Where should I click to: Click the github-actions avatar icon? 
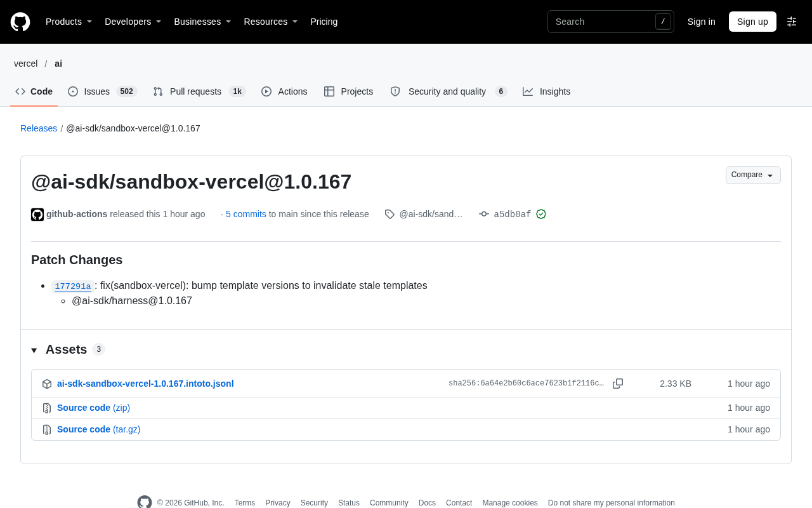(x=37, y=215)
